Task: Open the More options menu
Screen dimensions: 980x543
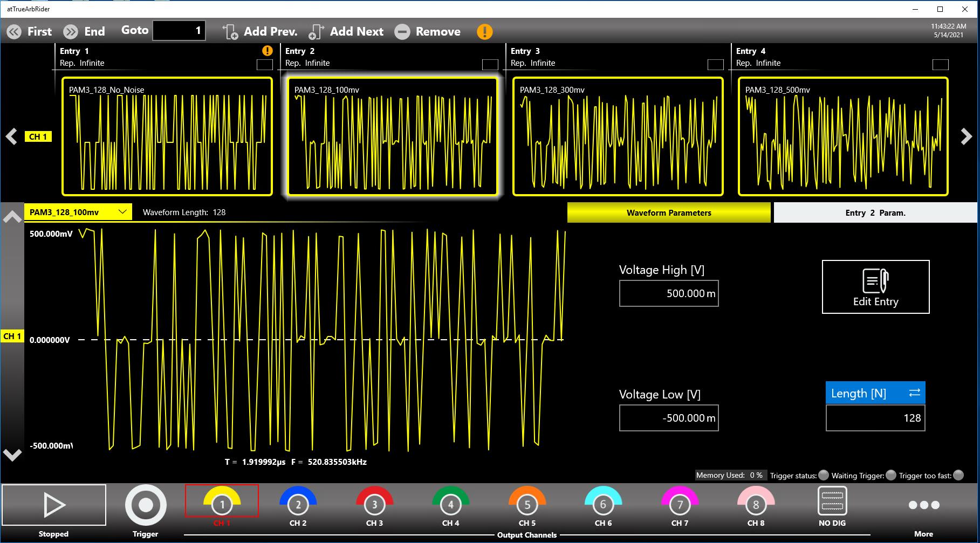Action: click(x=923, y=506)
